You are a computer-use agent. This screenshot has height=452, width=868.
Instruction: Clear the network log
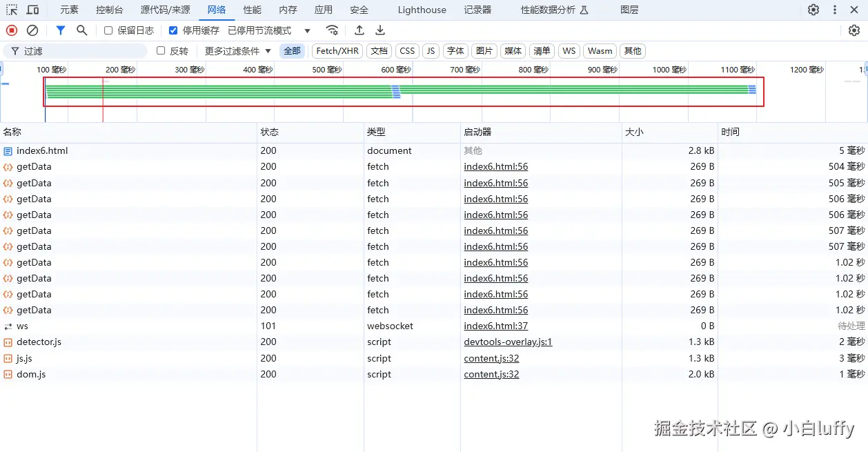32,30
